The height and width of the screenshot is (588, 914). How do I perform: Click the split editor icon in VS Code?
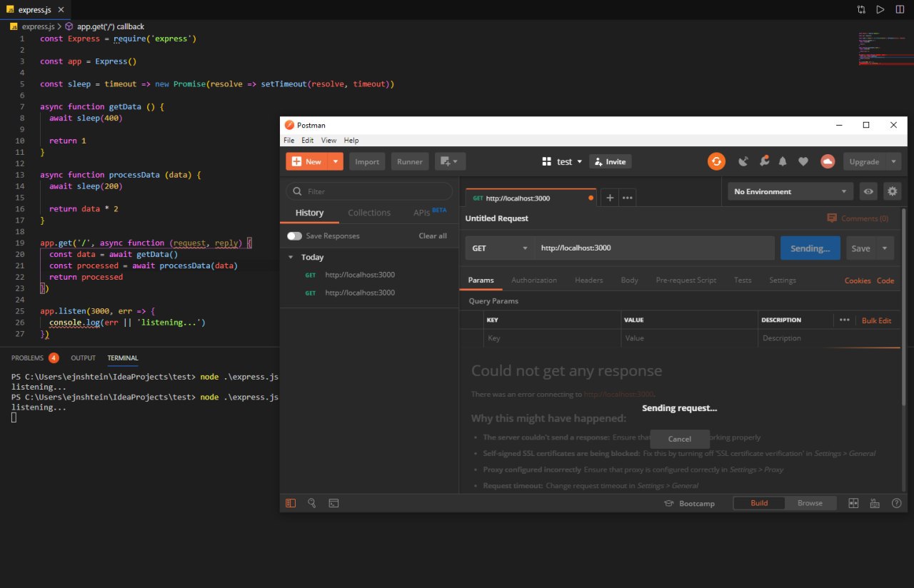click(x=900, y=9)
